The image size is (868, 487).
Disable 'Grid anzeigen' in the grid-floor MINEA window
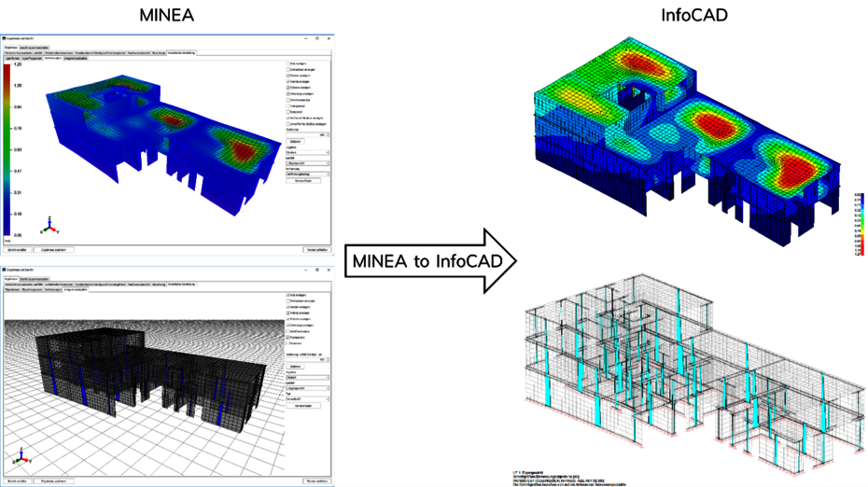point(287,295)
